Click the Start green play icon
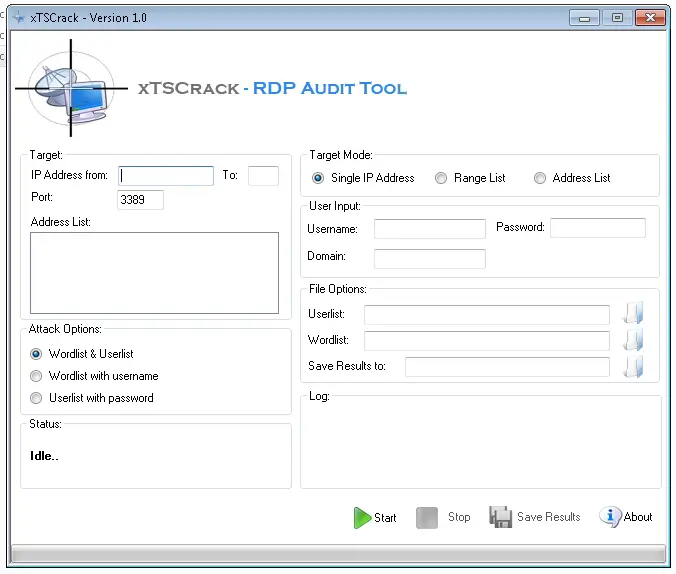 tap(362, 518)
